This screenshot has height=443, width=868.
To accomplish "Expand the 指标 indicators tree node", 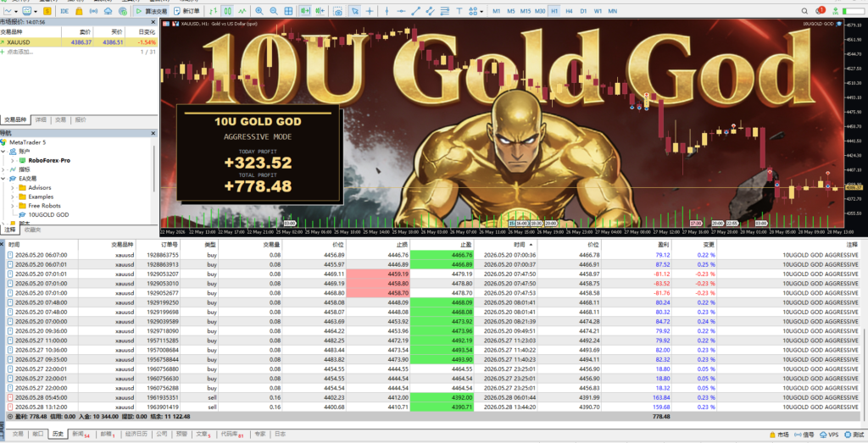I will [x=3, y=169].
